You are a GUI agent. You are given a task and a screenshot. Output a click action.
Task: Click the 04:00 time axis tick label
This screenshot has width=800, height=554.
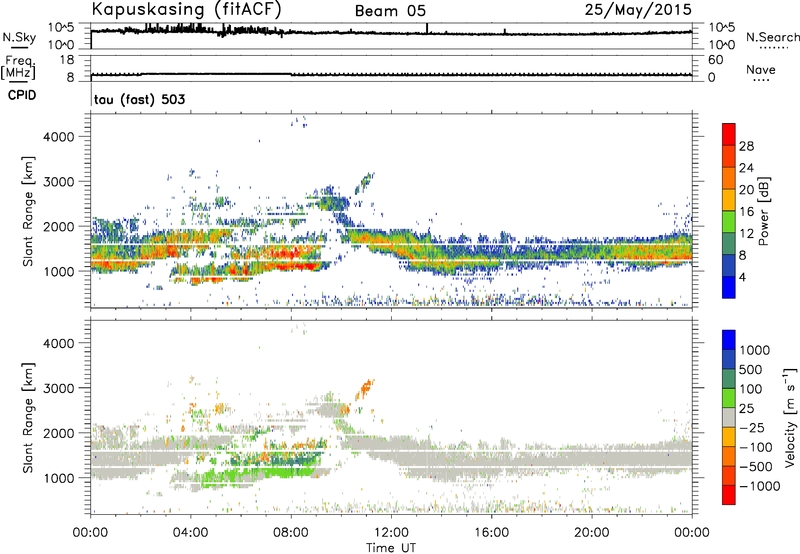coord(190,533)
